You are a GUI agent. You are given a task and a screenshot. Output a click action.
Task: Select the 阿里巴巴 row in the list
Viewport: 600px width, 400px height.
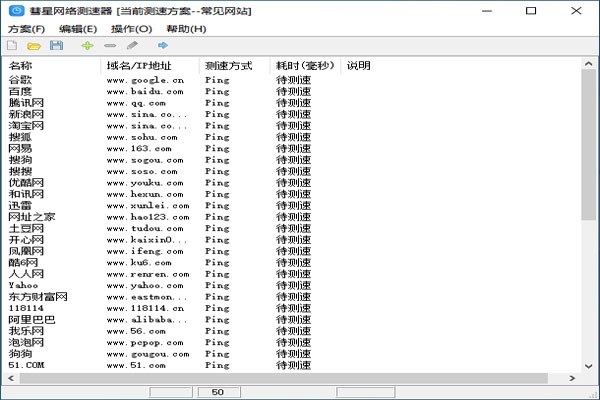coord(293,320)
